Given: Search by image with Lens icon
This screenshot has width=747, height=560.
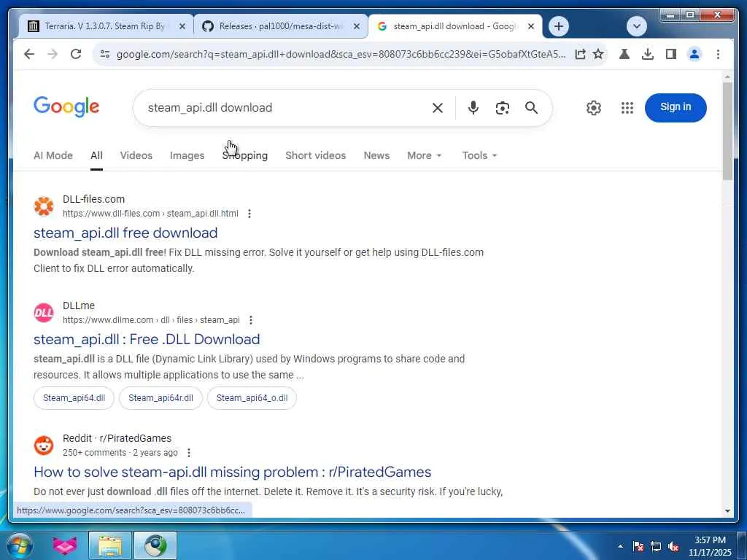Looking at the screenshot, I should 502,108.
